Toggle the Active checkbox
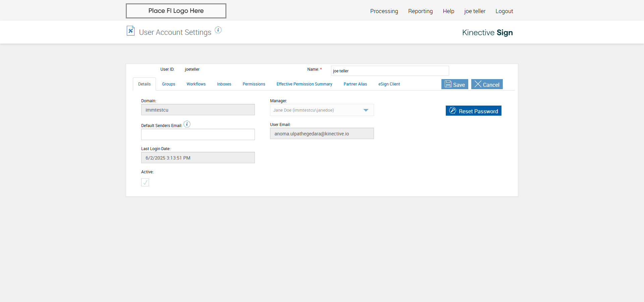Image resolution: width=644 pixels, height=302 pixels. click(x=145, y=182)
